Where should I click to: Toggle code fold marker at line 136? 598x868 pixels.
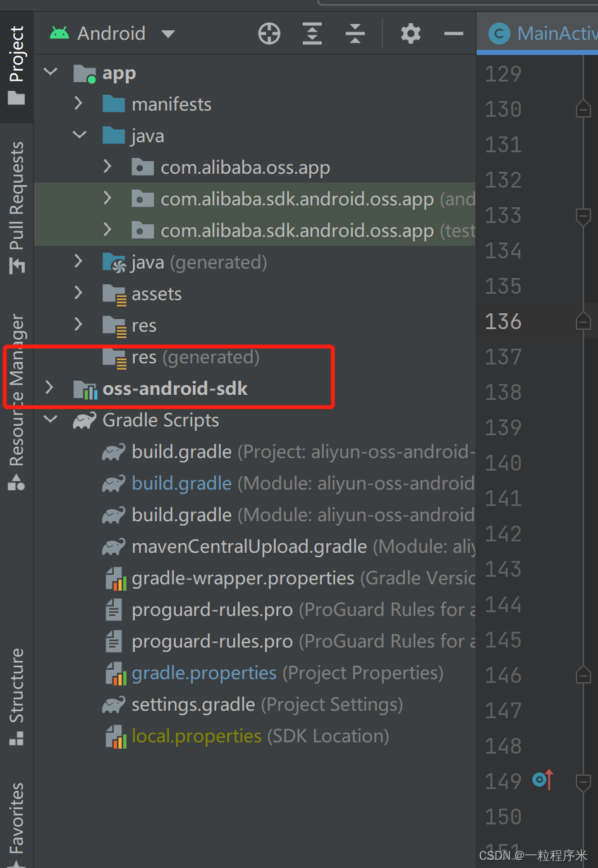pyautogui.click(x=583, y=321)
